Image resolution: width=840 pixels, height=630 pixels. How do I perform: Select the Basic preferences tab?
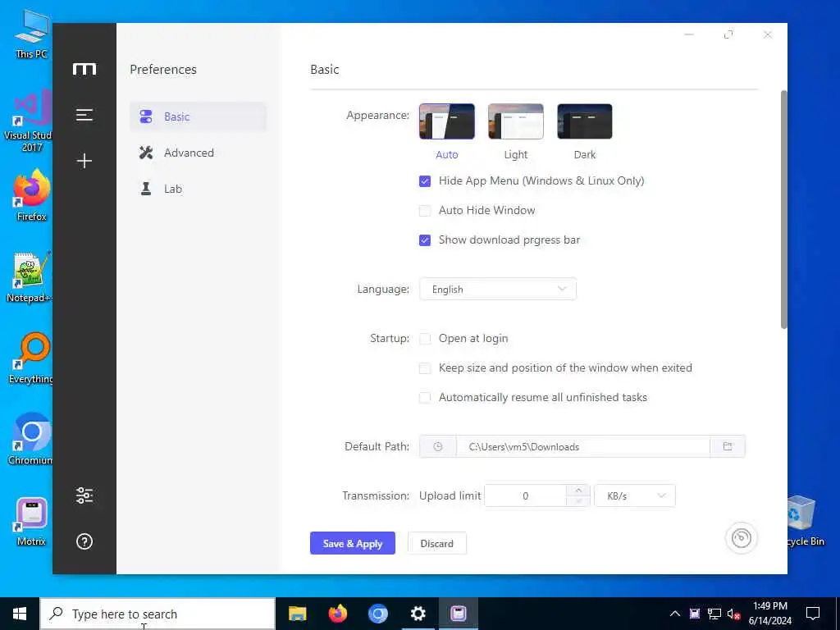click(199, 116)
